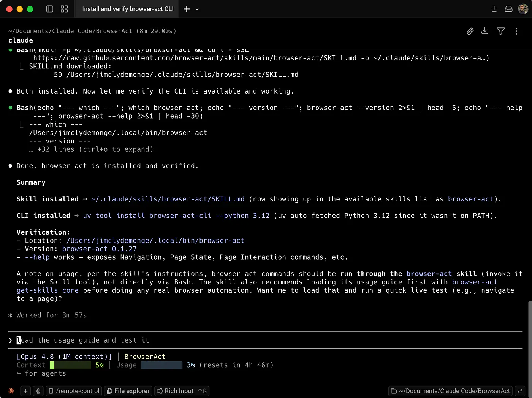The image size is (532, 398).
Task: Open the user profile avatar
Action: click(x=523, y=9)
